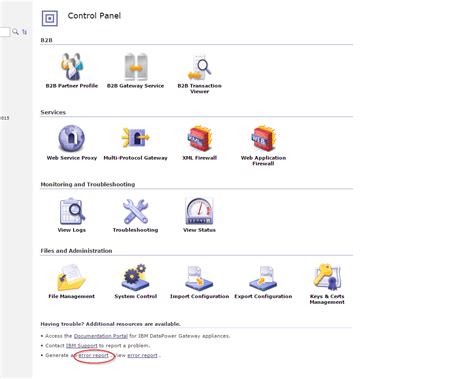Open the Import Configuration icon
Image resolution: width=474 pixels, height=379 pixels.
199,278
